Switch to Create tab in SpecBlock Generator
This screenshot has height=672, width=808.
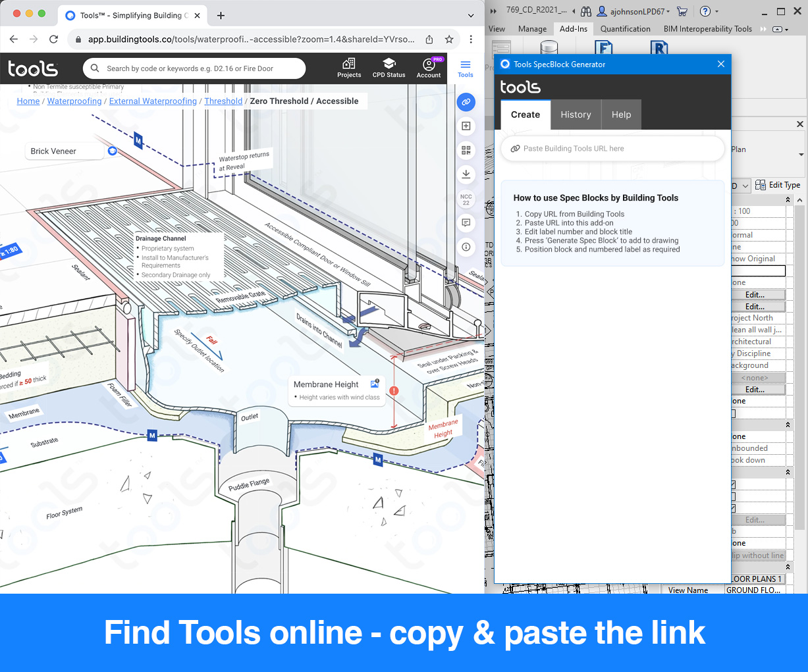525,115
